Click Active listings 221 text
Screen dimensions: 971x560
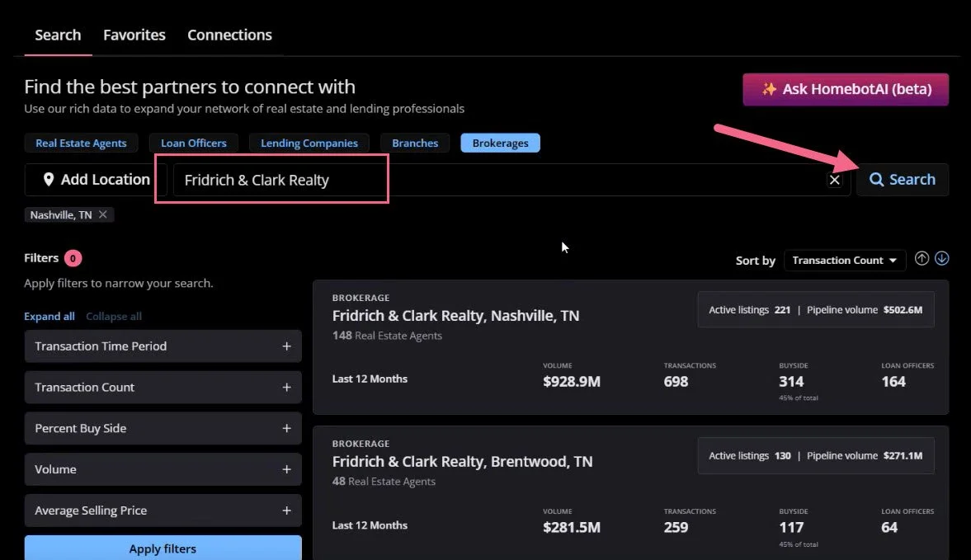[749, 309]
